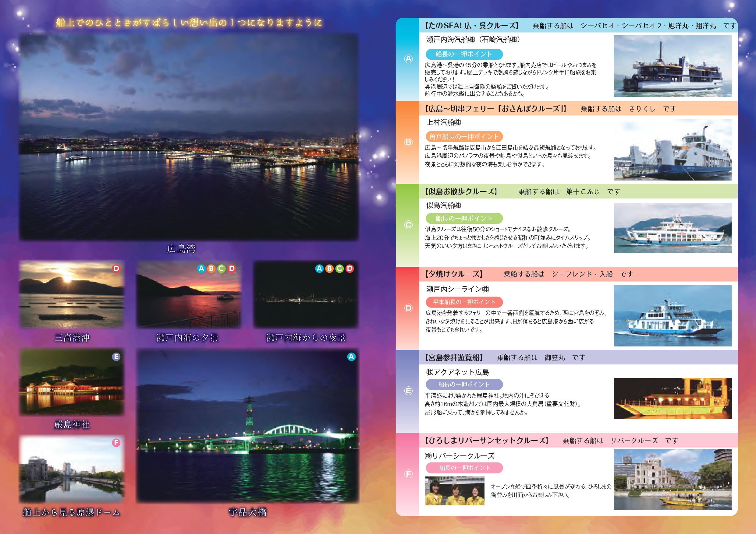Click the heading 【宮島参拝遊覧船】

(x=453, y=357)
